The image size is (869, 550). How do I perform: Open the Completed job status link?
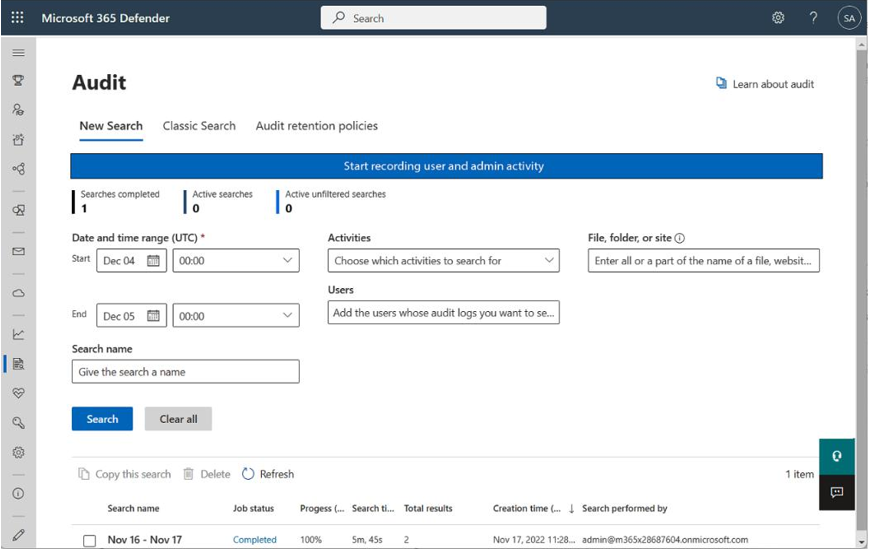click(254, 539)
